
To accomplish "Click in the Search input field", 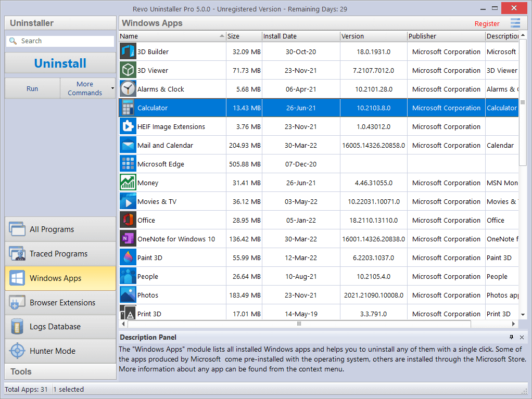I will (65, 41).
